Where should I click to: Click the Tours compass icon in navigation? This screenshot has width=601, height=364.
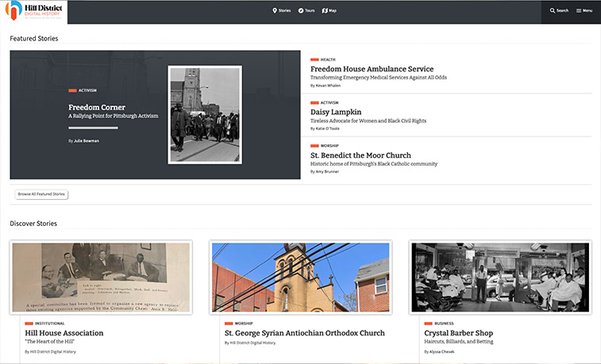pos(301,11)
